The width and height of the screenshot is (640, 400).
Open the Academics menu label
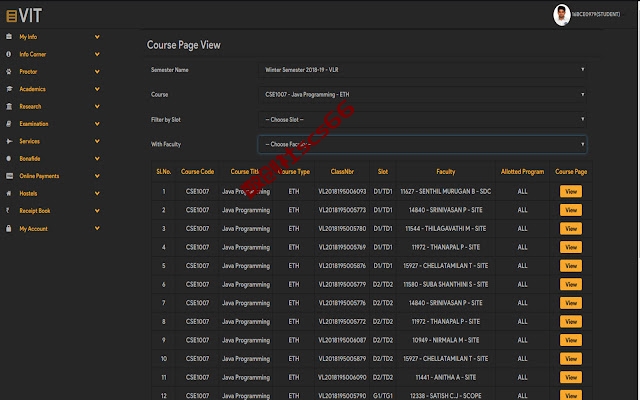point(33,89)
